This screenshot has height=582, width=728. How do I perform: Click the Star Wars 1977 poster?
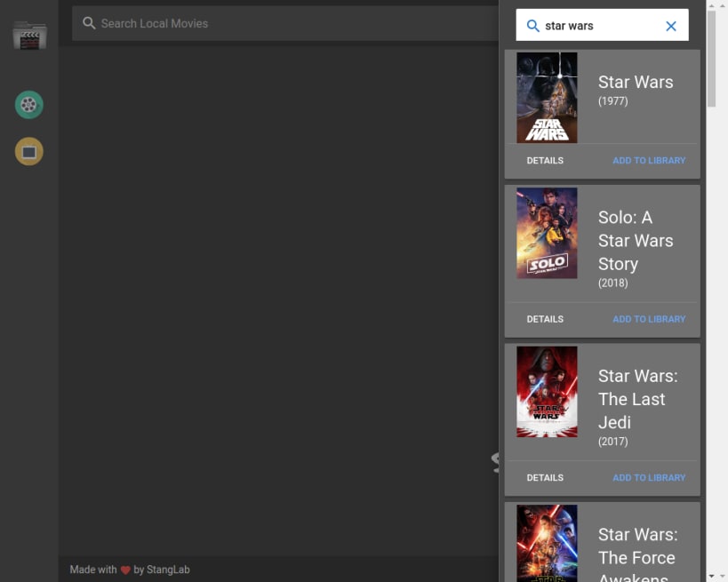tap(547, 98)
